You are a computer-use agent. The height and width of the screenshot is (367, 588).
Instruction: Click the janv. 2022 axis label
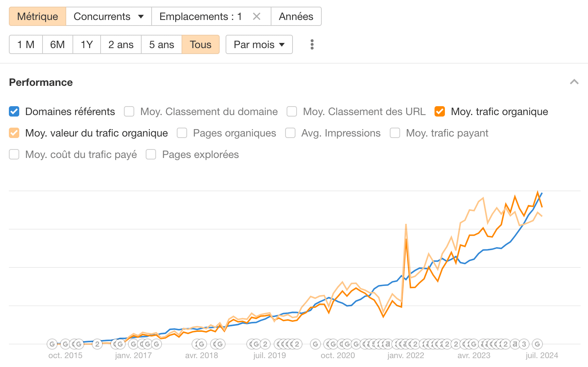pos(406,356)
